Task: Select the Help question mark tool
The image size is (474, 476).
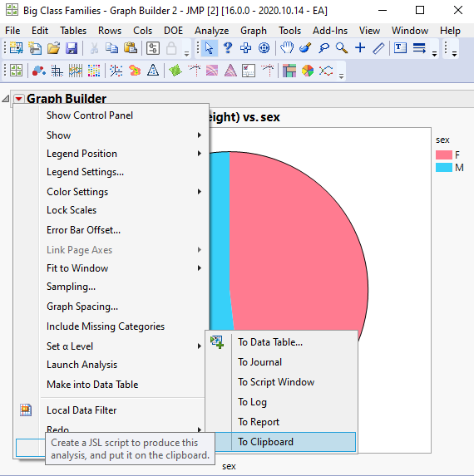Action: (x=228, y=48)
